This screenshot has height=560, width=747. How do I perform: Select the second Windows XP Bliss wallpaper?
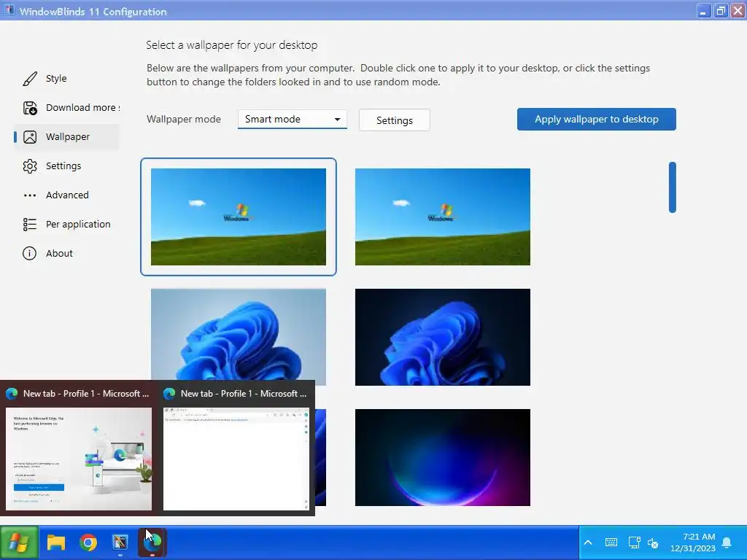[443, 217]
